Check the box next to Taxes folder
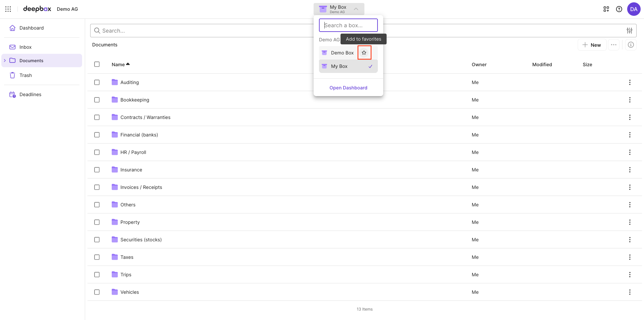 pyautogui.click(x=97, y=257)
